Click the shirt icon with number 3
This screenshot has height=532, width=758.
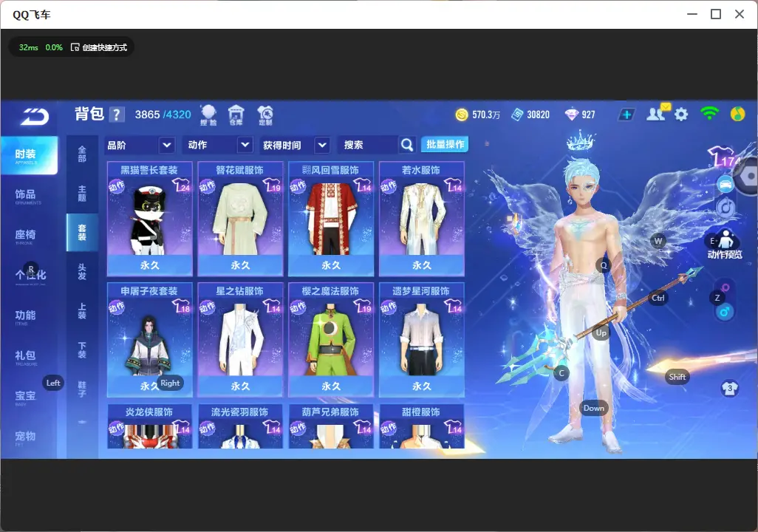729,389
